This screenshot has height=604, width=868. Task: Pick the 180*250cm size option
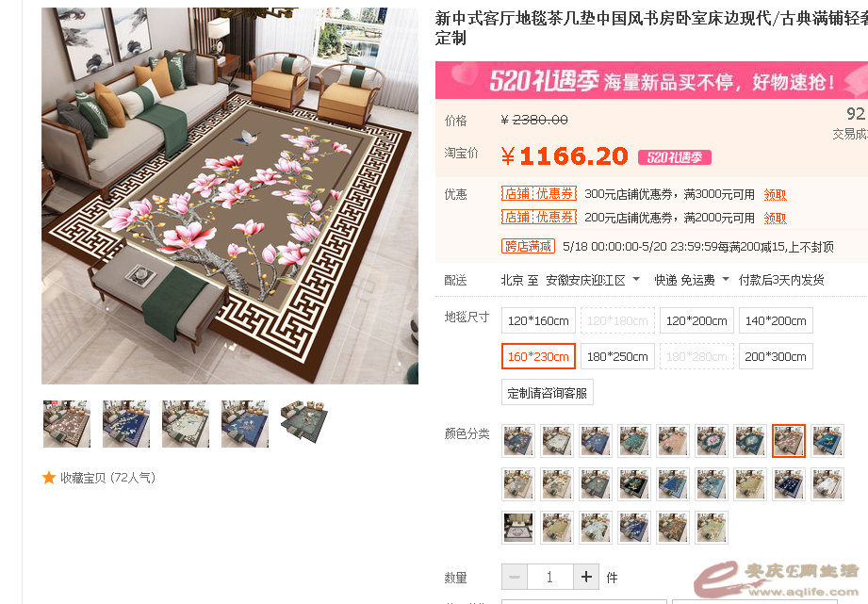pyautogui.click(x=617, y=356)
